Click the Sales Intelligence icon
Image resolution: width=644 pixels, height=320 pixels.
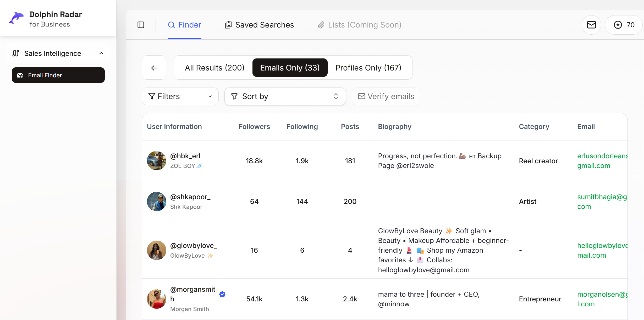pos(16,53)
